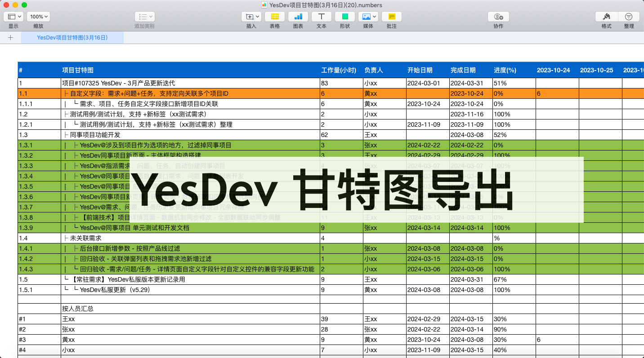Image resolution: width=644 pixels, height=358 pixels.
Task: Click progress 90% in summary row #2
Action: point(514,329)
